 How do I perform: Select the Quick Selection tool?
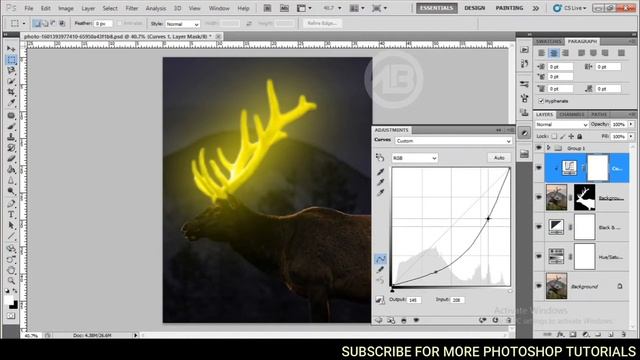pos(11,81)
